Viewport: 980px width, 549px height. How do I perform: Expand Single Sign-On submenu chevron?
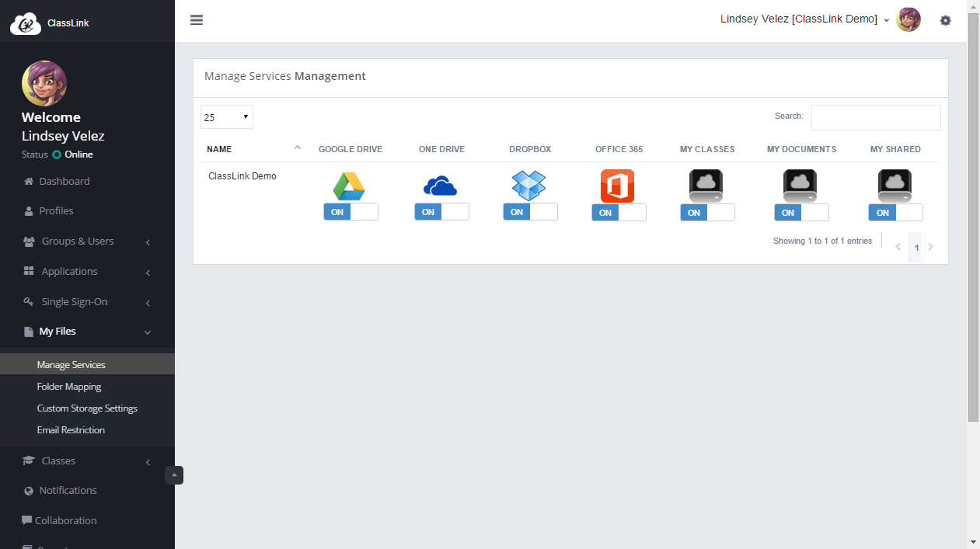(x=148, y=303)
